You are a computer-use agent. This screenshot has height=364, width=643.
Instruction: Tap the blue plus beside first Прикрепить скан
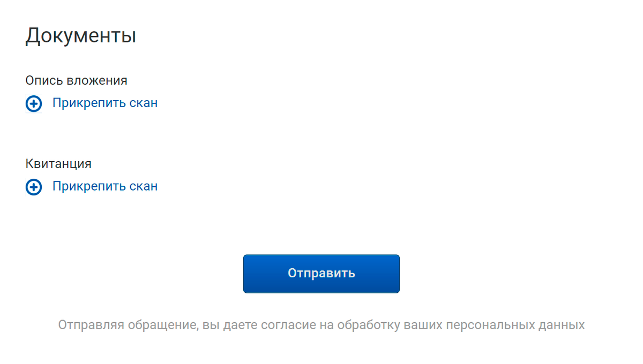point(34,104)
